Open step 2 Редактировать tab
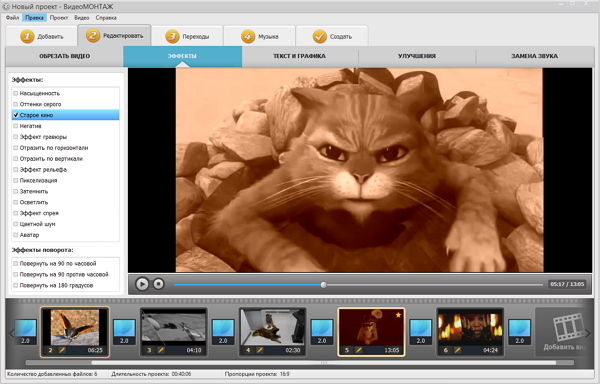 [x=114, y=36]
